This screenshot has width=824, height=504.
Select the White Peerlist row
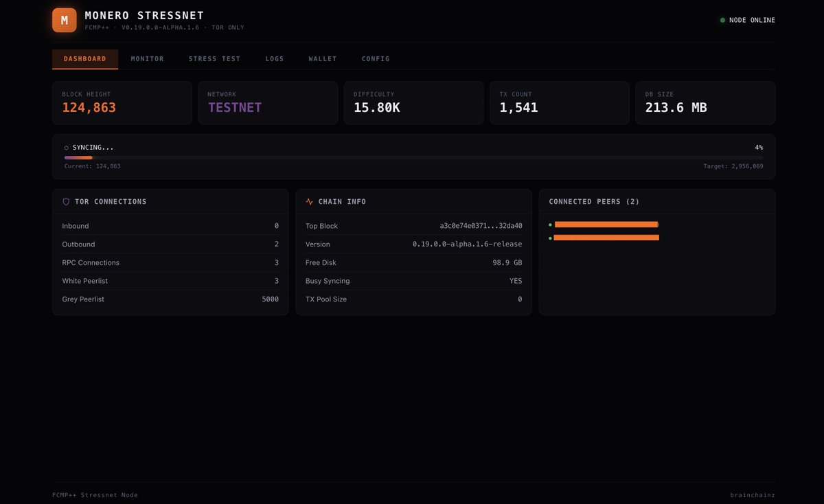pos(170,281)
